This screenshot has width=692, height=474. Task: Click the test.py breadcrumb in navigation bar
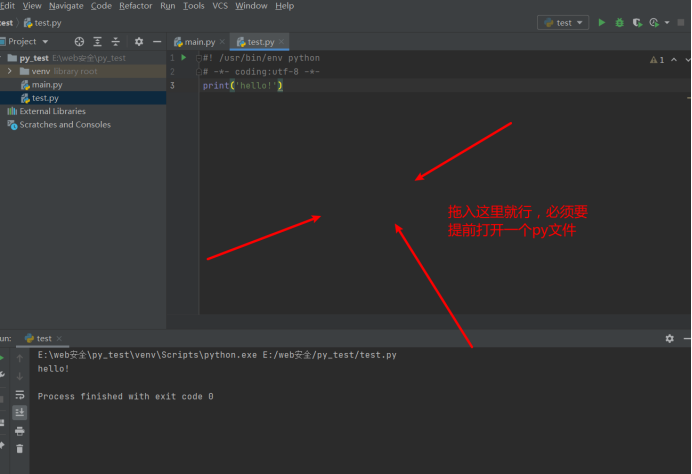point(42,23)
